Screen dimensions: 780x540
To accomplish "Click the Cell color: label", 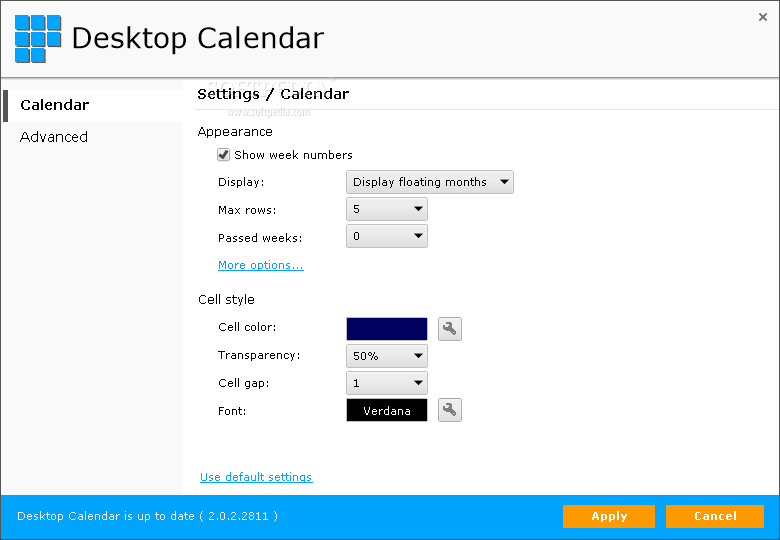I will pyautogui.click(x=247, y=327).
